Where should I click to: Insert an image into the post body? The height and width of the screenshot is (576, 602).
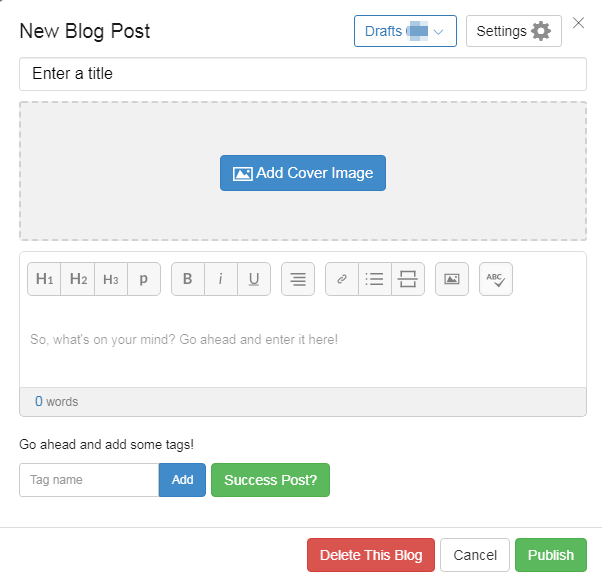click(x=452, y=279)
